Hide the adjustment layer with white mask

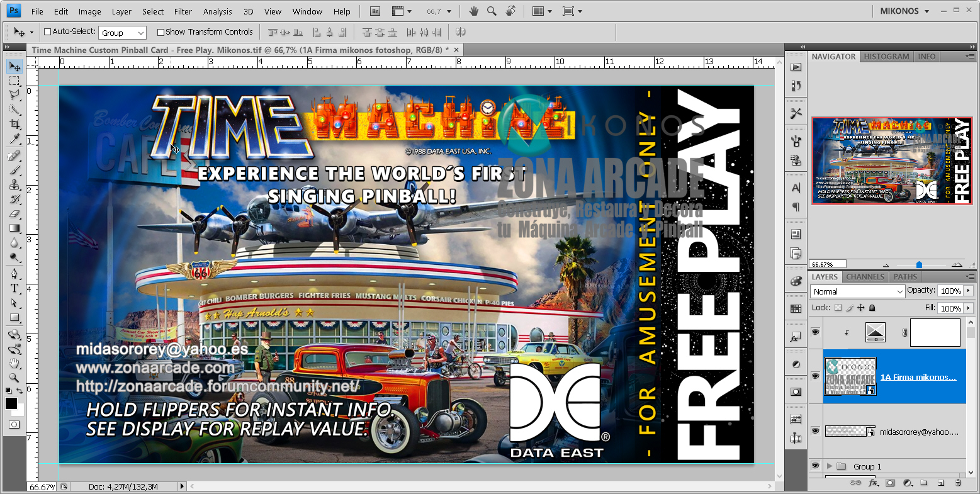(816, 332)
